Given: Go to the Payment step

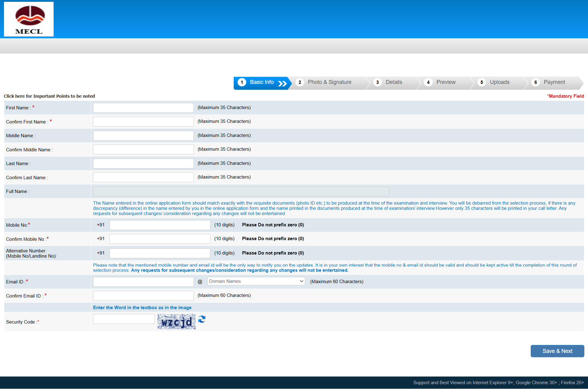Looking at the screenshot, I should point(554,82).
